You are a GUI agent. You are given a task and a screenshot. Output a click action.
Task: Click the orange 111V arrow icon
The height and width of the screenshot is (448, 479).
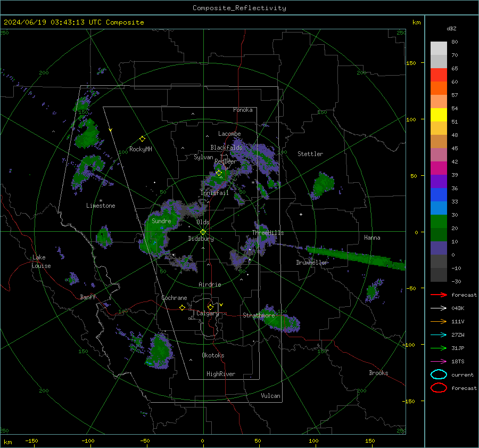pyautogui.click(x=439, y=321)
